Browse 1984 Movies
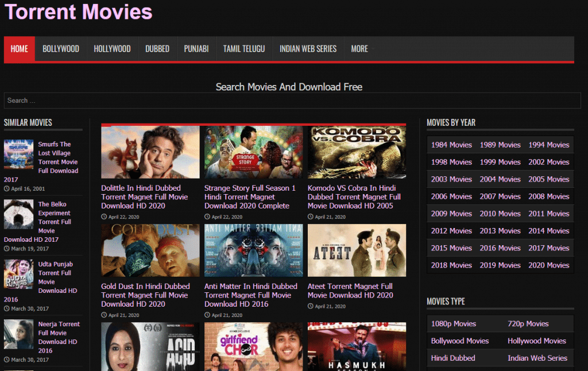The image size is (588, 371). 451,145
